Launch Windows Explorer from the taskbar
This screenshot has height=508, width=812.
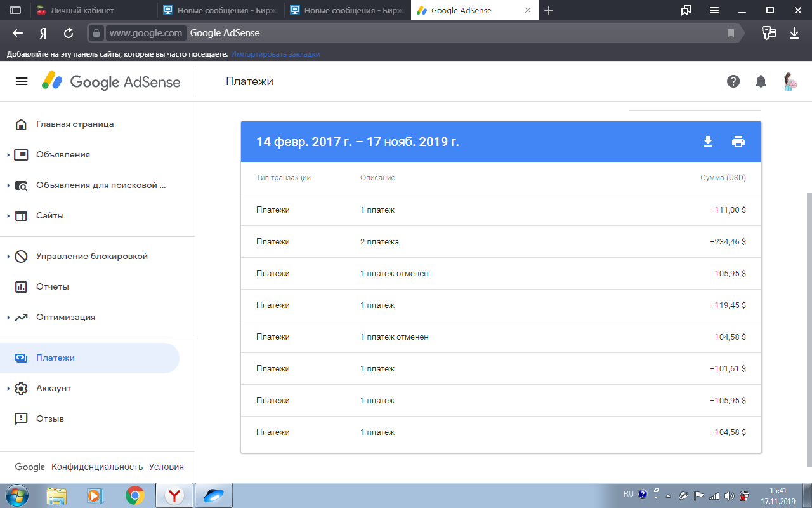click(x=56, y=495)
